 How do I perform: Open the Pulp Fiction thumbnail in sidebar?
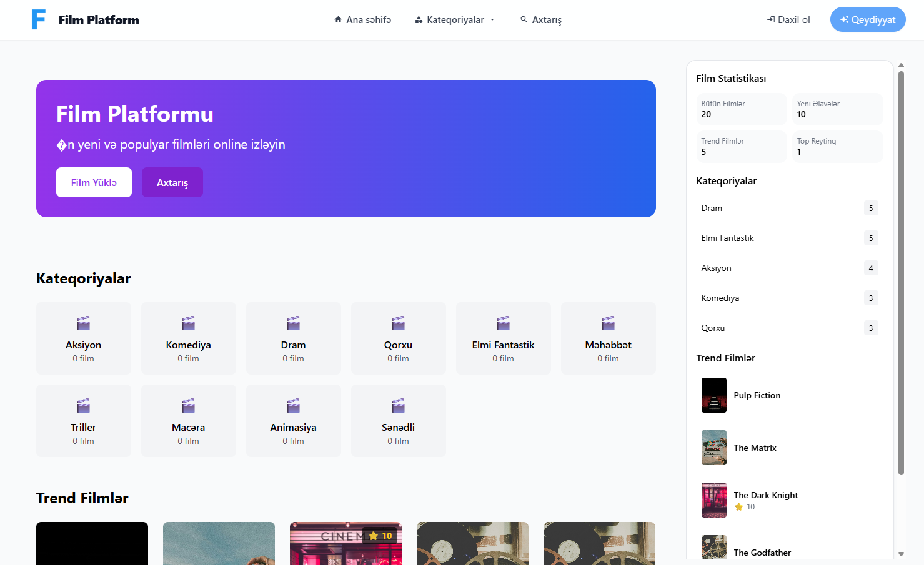tap(713, 395)
